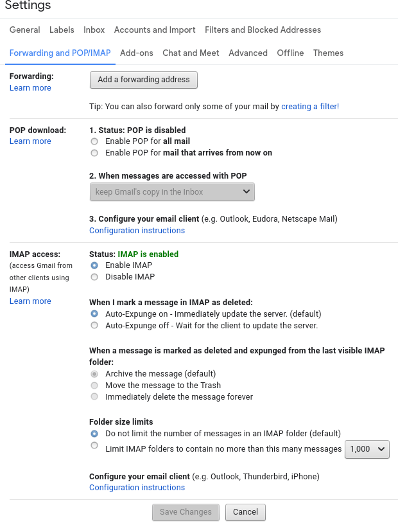Choose Archive the message default option
The image size is (398, 532).
pyautogui.click(x=94, y=373)
